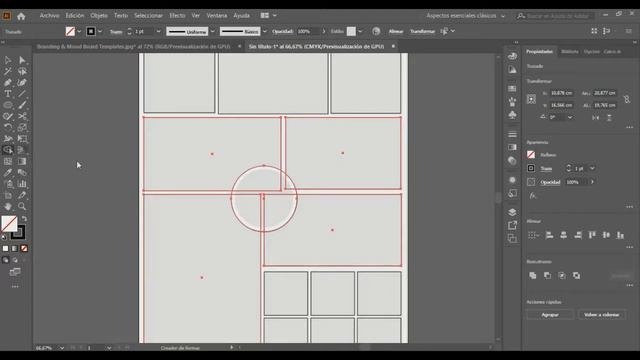This screenshot has height=360, width=640.
Task: Click Transformar in the control bar
Action: [422, 31]
